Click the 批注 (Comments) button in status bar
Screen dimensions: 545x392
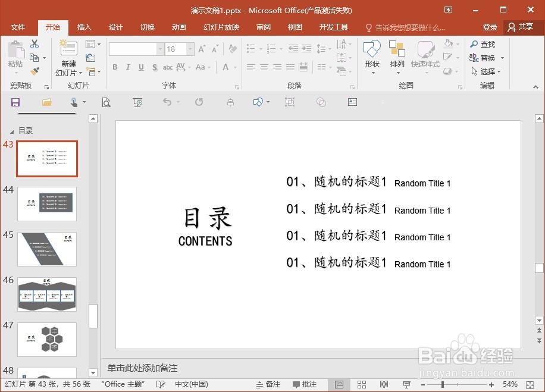click(305, 384)
